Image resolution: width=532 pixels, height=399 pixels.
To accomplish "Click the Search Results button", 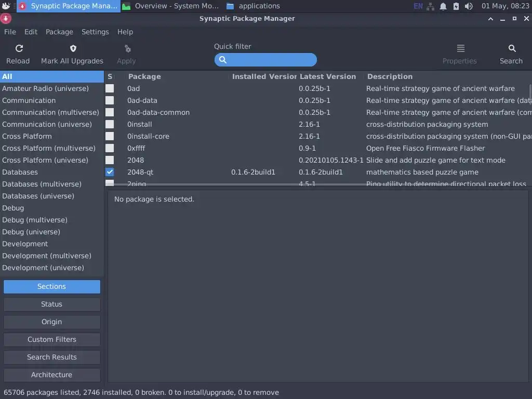I will [51, 357].
